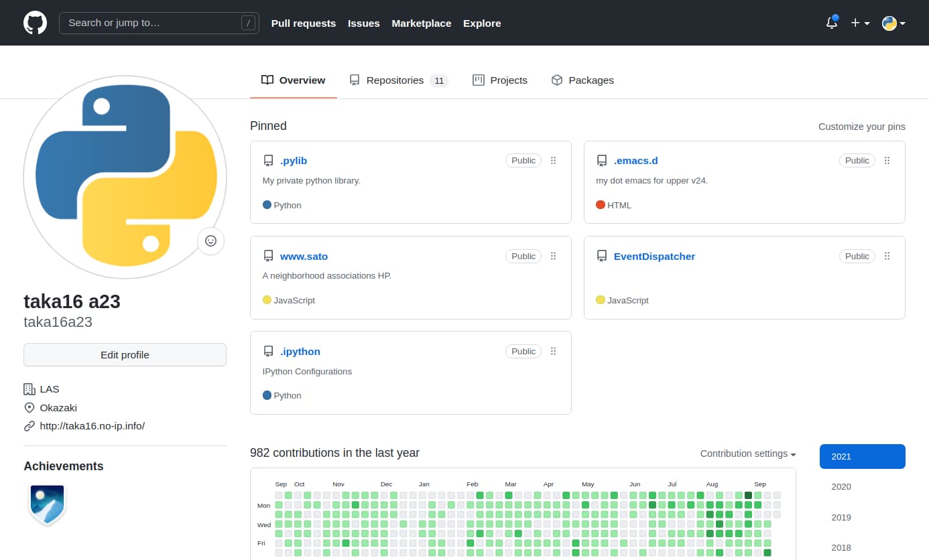Click the cube icon on Packages tab
This screenshot has width=929, height=560.
557,80
